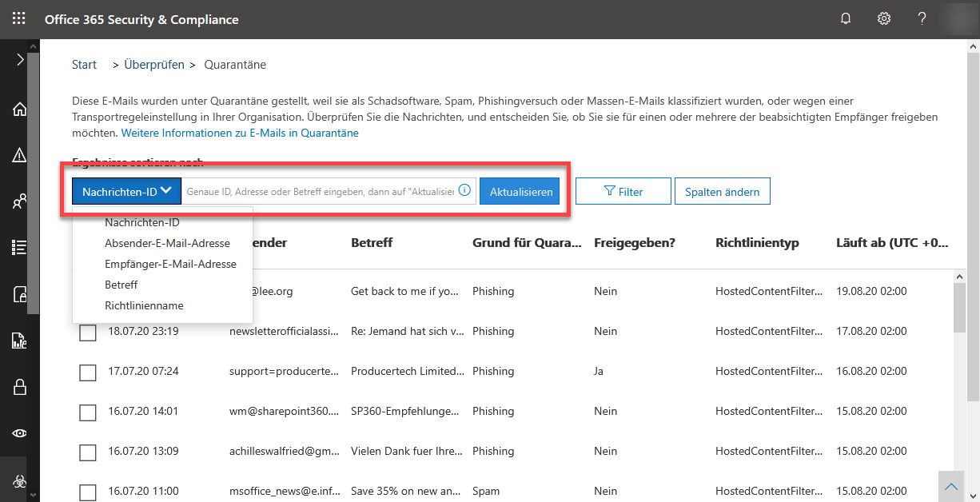Choose Absender-E-Mail-Adresse from the dropdown list

[x=167, y=243]
